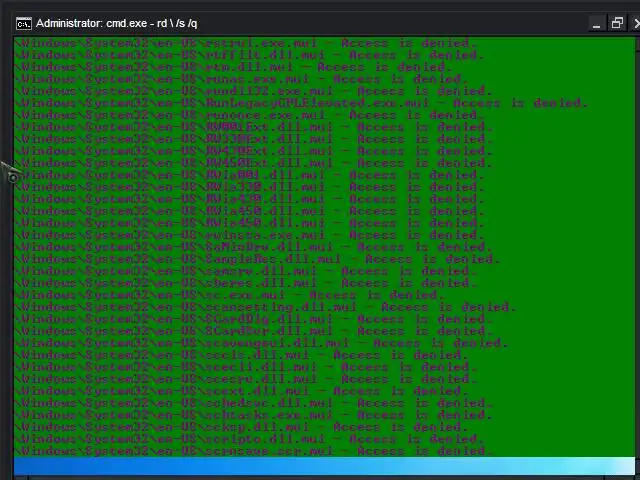This screenshot has height=480, width=640.
Task: Select the scext.dll.mui output line
Action: click(x=241, y=391)
